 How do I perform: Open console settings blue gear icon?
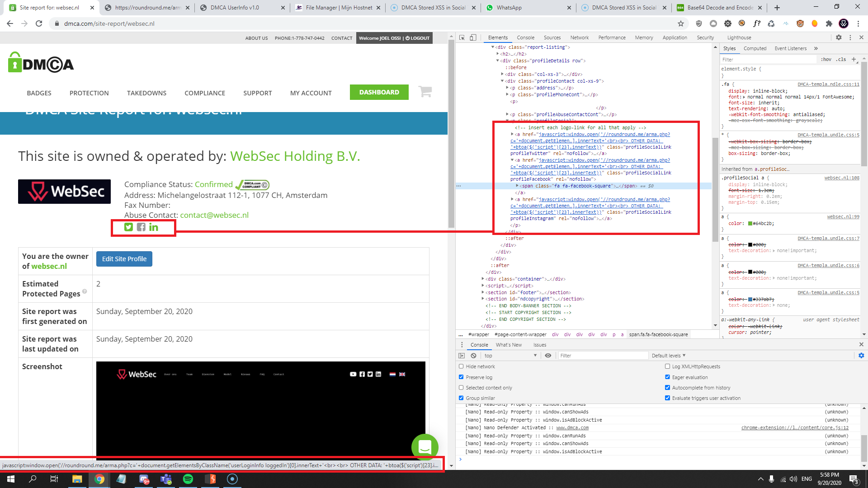click(x=861, y=356)
